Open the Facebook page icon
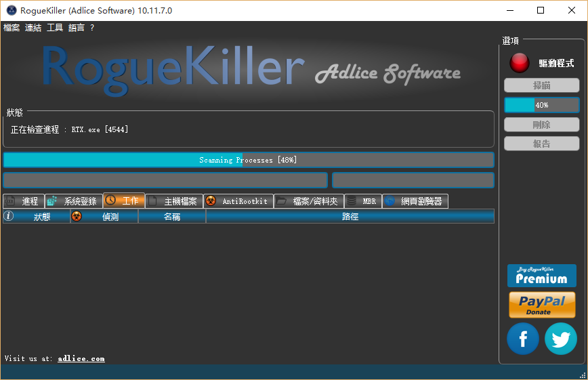This screenshot has height=380, width=588. click(x=523, y=339)
